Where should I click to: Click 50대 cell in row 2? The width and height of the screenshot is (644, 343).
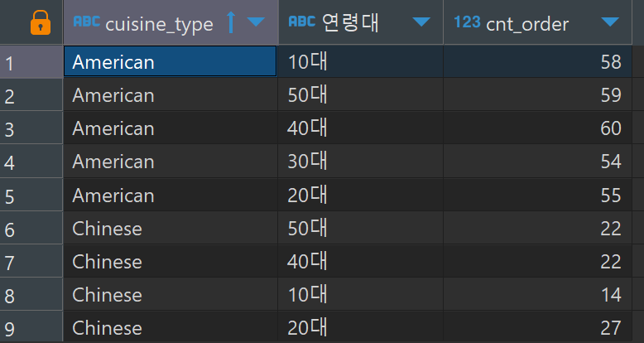tap(361, 95)
